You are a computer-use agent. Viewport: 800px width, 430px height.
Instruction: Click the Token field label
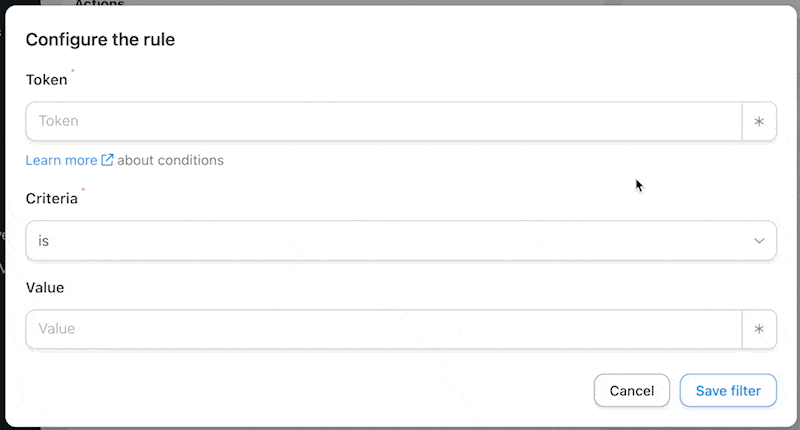click(x=46, y=80)
